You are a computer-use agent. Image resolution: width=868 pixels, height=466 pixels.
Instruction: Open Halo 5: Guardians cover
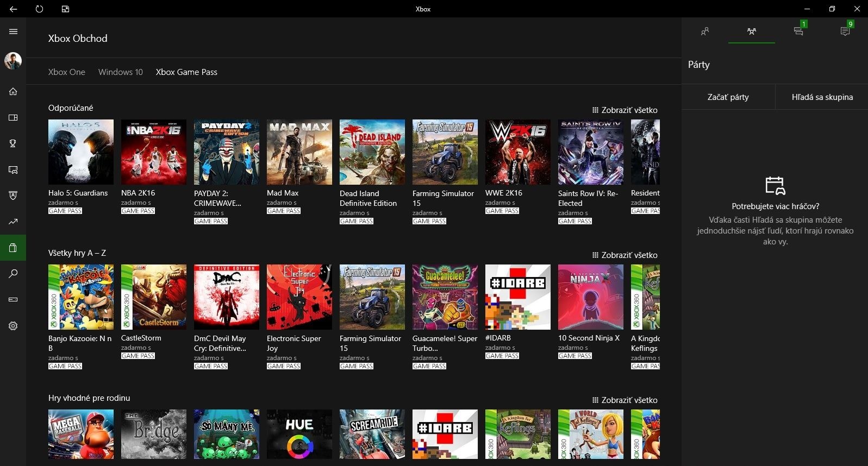pos(81,152)
